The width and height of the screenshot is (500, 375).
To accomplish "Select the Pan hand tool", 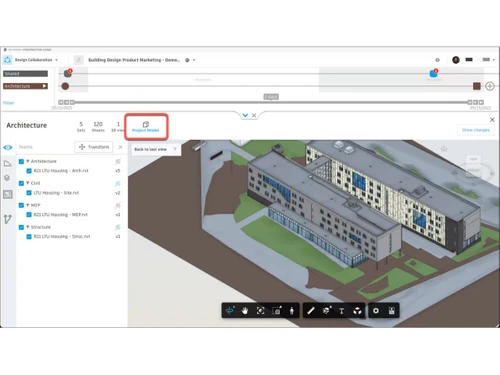I will 245,311.
